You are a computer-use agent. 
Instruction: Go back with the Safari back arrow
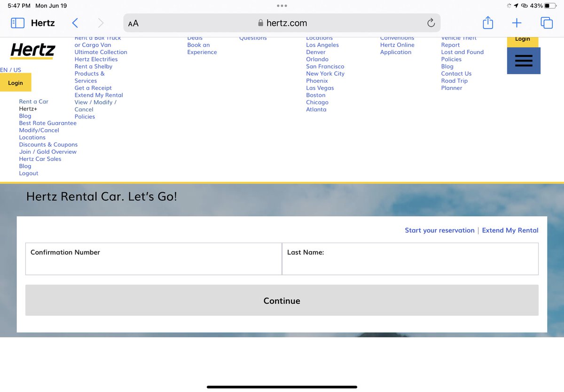75,23
